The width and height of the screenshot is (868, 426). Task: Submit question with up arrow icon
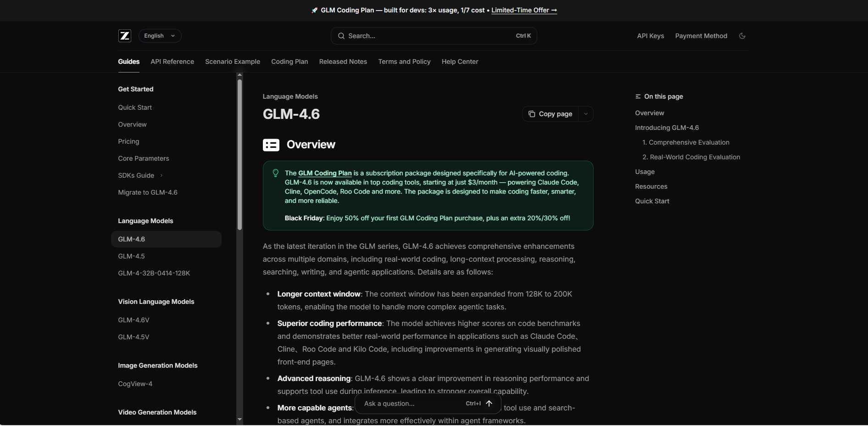pyautogui.click(x=489, y=404)
